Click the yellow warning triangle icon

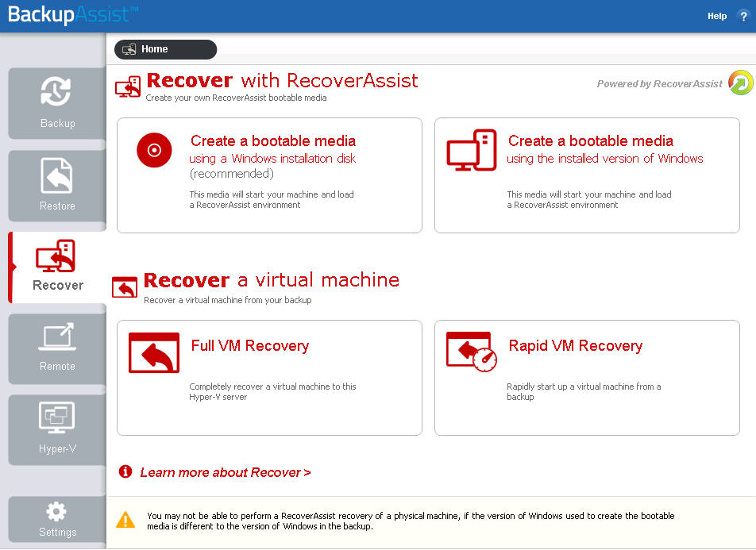125,520
